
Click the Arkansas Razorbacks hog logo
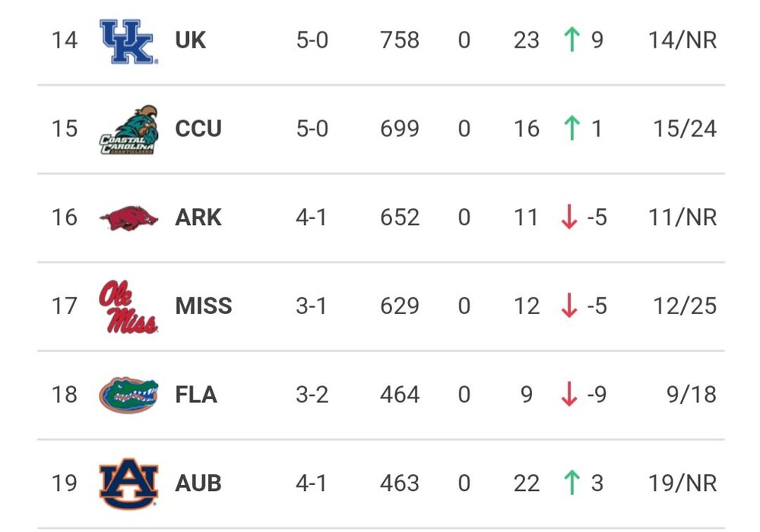128,218
